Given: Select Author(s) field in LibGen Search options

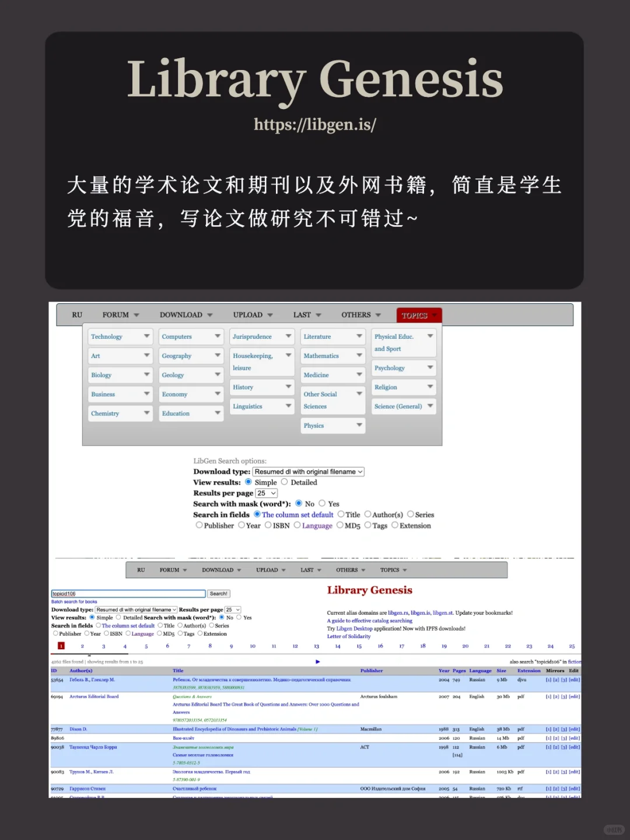Looking at the screenshot, I should pyautogui.click(x=367, y=514).
